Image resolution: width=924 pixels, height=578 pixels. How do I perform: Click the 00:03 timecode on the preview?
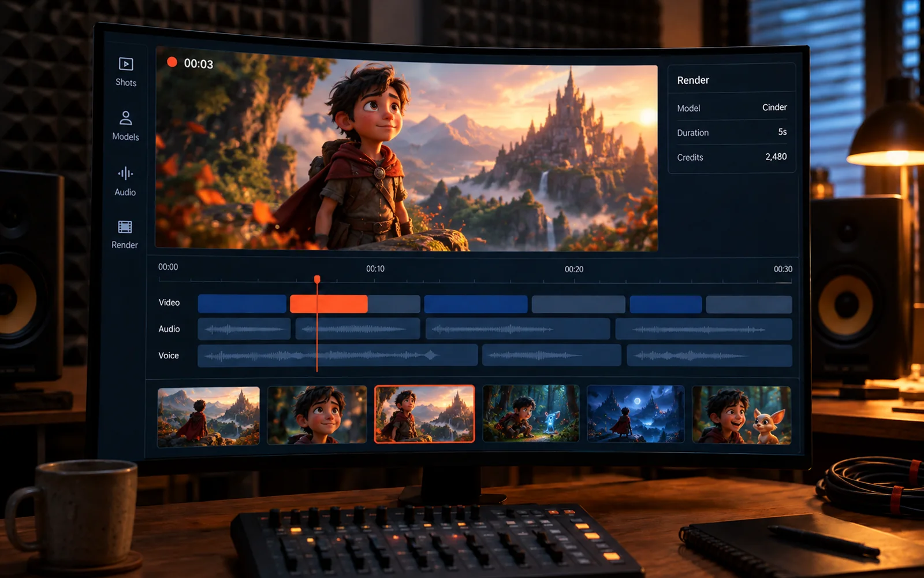[x=199, y=64]
